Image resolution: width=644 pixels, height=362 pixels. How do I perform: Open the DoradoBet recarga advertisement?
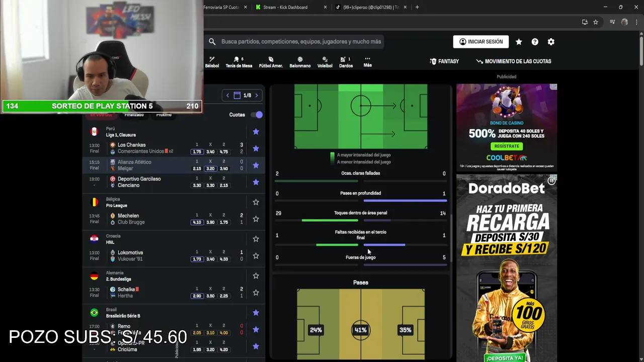point(507,268)
